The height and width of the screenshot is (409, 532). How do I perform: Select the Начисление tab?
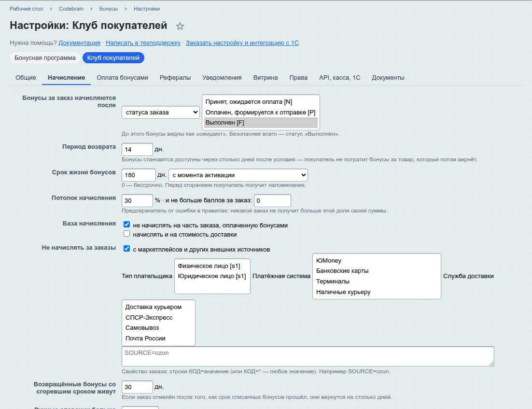point(66,78)
